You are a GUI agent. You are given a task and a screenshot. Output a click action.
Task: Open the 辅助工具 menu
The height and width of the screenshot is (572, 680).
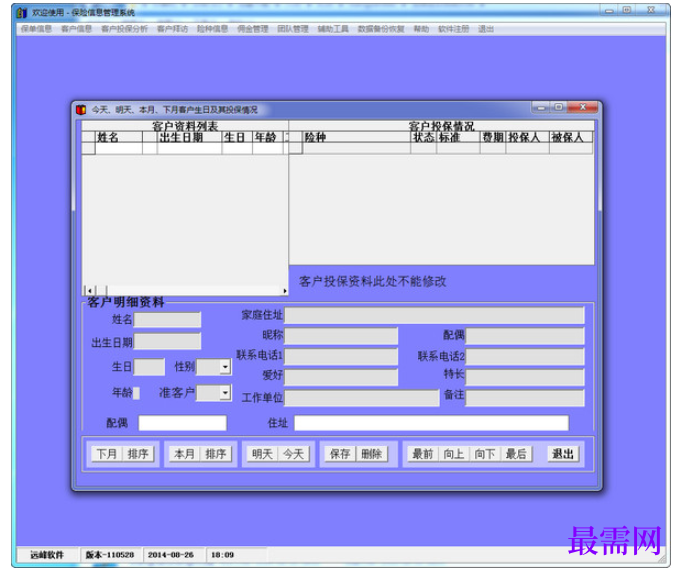point(333,29)
